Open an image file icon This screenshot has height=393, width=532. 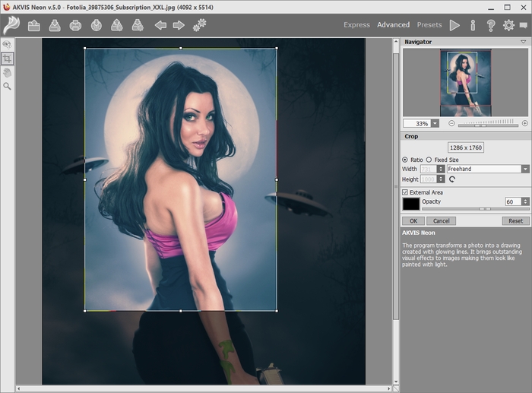[34, 25]
